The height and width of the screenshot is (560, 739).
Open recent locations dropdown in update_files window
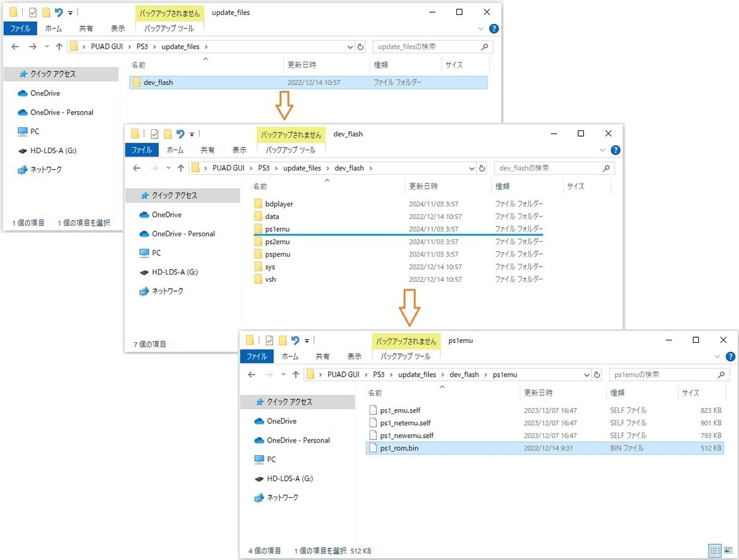click(47, 46)
